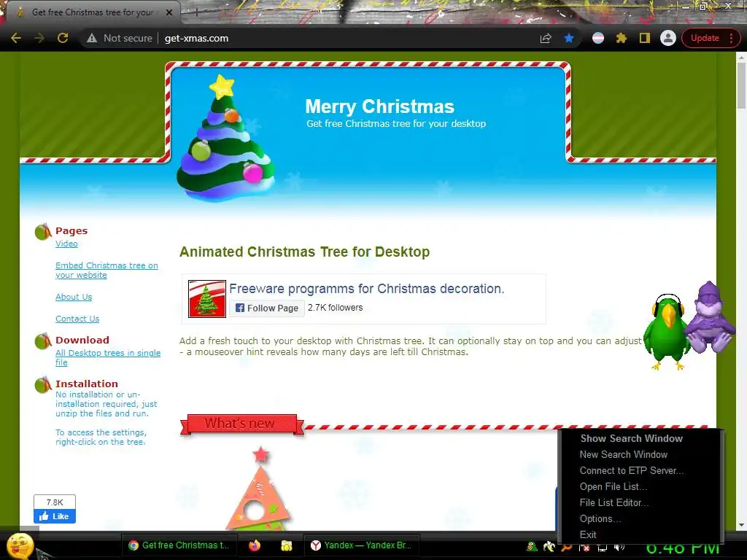Click the purple monkey desktop character

(708, 318)
